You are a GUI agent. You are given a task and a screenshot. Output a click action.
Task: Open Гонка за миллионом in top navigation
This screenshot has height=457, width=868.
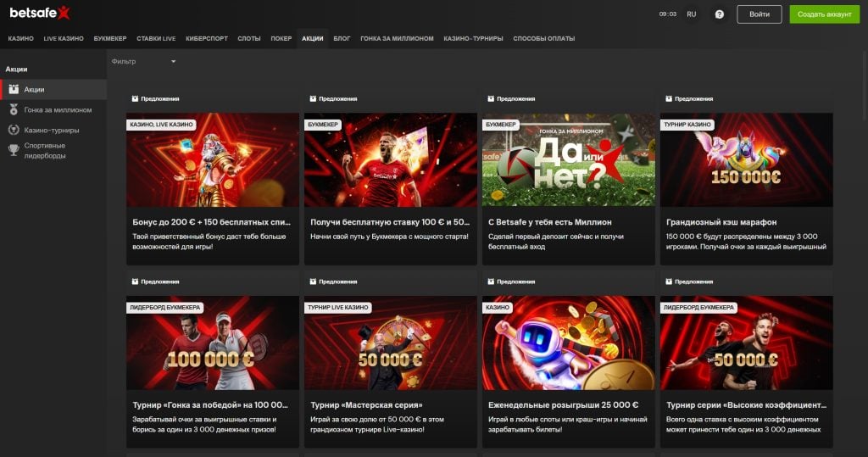coord(397,39)
